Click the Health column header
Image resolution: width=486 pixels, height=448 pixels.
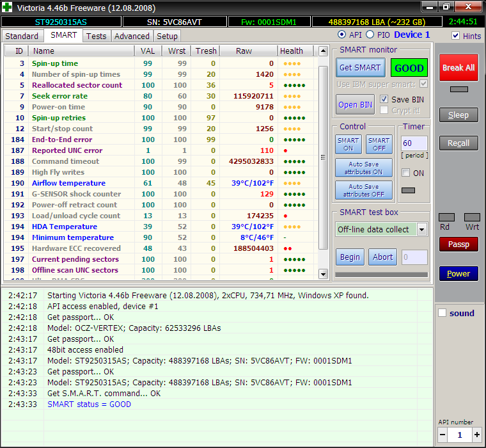pos(295,51)
